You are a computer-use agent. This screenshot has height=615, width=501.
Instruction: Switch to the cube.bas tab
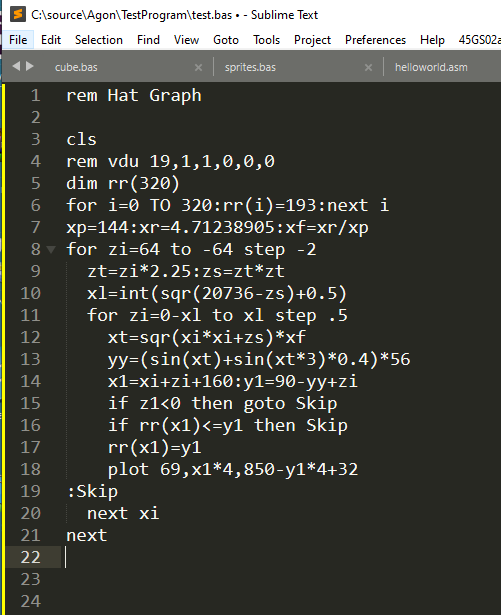coord(76,67)
